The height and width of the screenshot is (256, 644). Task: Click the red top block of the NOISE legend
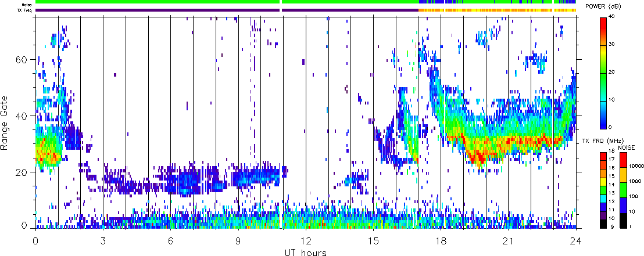click(624, 160)
